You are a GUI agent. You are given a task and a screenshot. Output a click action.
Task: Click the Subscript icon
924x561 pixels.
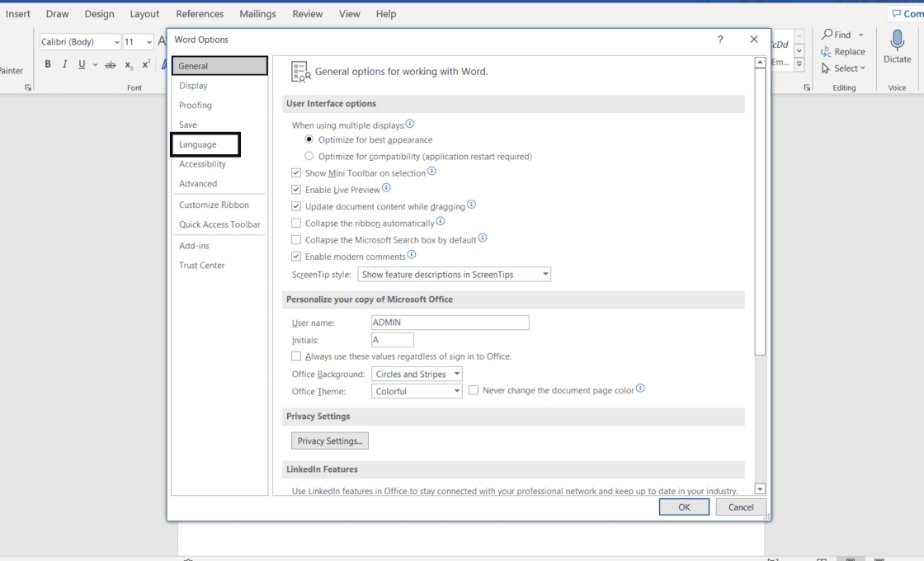[x=129, y=65]
